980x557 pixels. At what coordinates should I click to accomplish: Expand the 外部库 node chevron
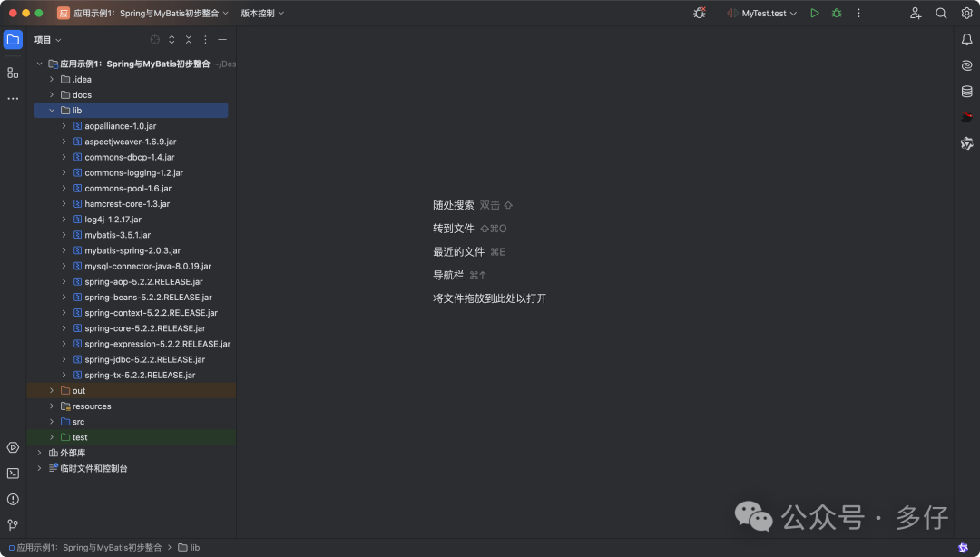click(x=39, y=453)
